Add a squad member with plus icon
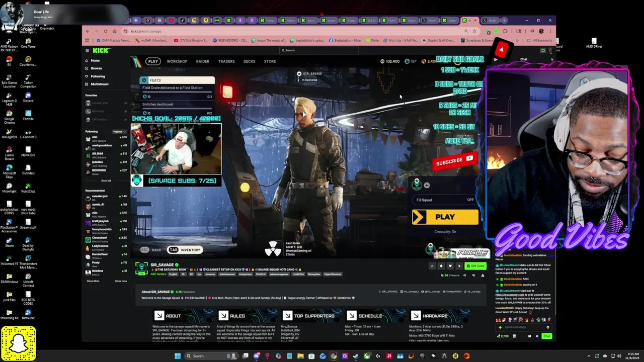This screenshot has height=362, width=644. click(427, 185)
